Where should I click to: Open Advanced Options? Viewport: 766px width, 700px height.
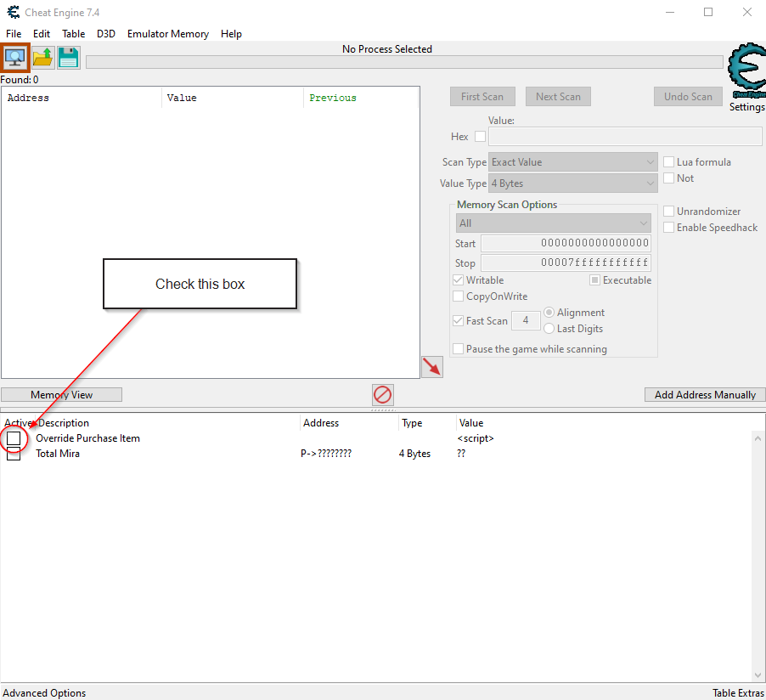(x=44, y=692)
